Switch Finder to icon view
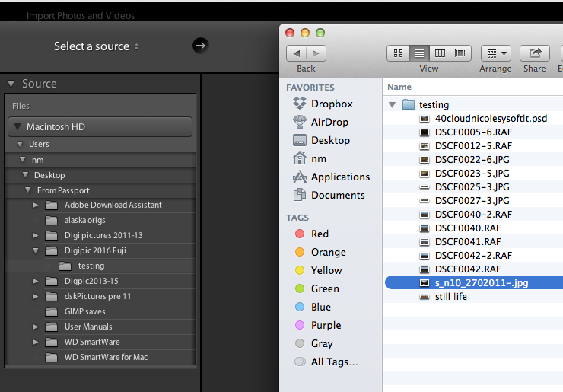This screenshot has height=392, width=563. click(398, 53)
